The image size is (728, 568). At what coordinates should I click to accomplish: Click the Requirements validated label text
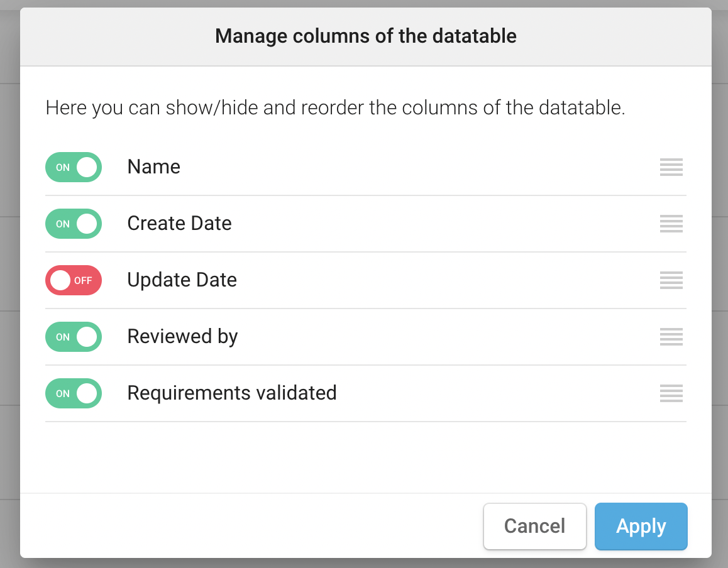click(x=231, y=393)
